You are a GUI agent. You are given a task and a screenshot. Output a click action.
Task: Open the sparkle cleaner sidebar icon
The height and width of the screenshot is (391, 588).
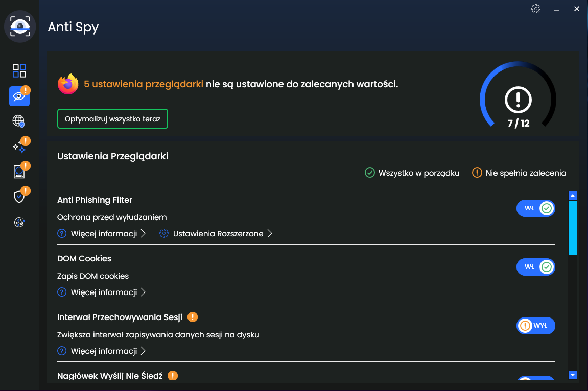click(19, 146)
